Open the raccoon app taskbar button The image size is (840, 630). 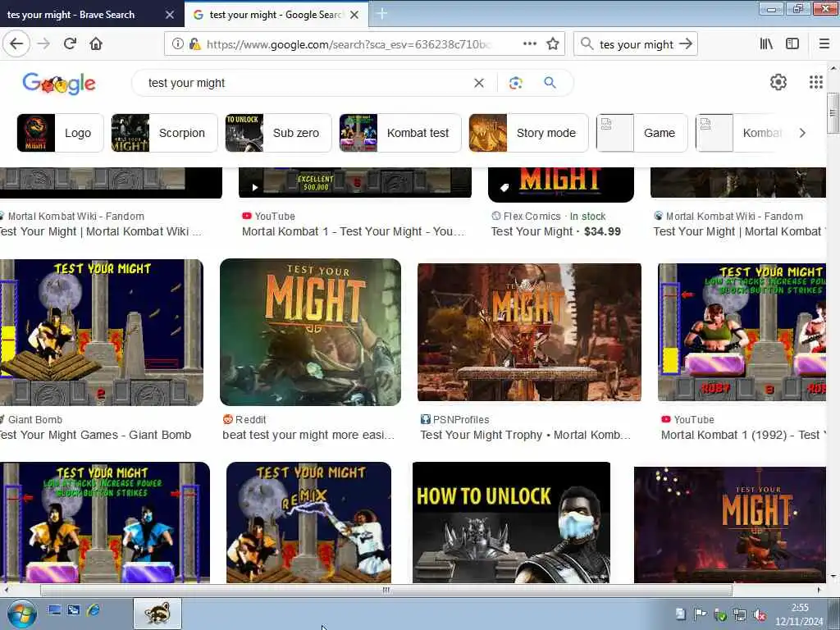pyautogui.click(x=157, y=614)
